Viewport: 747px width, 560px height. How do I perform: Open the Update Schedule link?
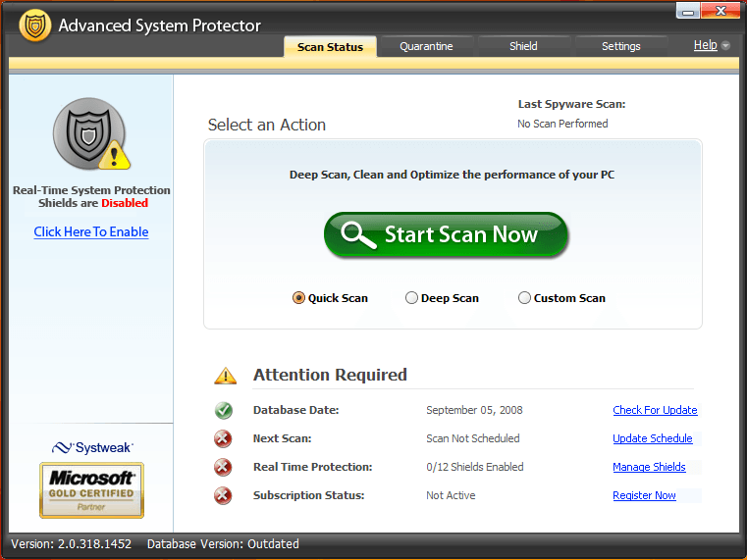point(653,438)
